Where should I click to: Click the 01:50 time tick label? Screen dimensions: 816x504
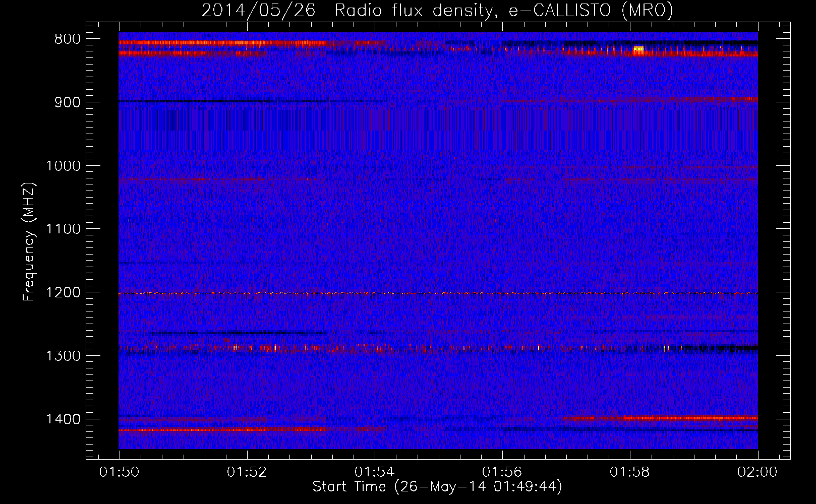pos(120,472)
